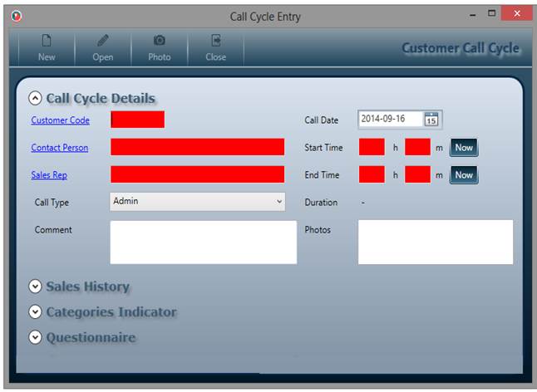Click the New document toolbar icon
537x392 pixels.
click(47, 41)
